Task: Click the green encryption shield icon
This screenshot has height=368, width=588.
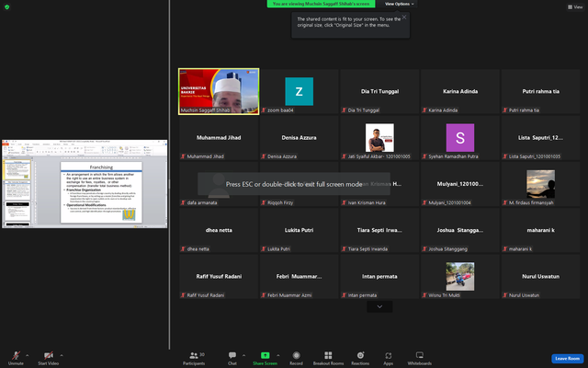Action: coord(6,6)
